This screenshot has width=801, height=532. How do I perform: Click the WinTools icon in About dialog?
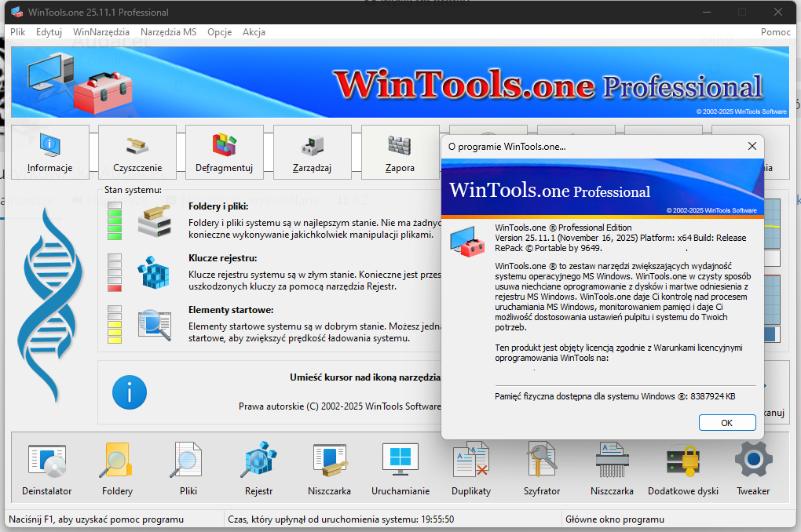[467, 241]
